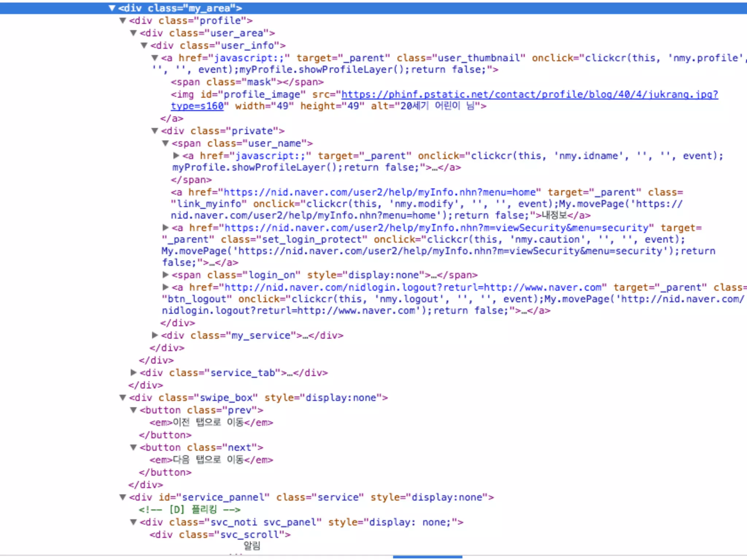Select the div class="svc_scroll" line
The height and width of the screenshot is (560, 747).
coord(220,534)
